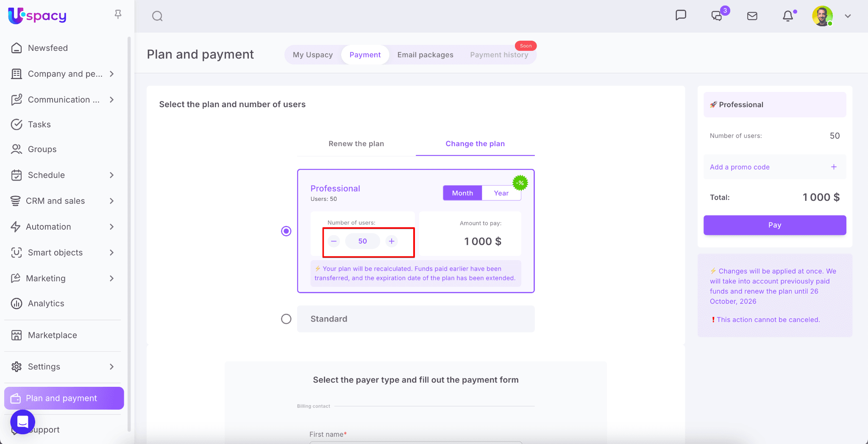Expand the Settings submenu chevron
The width and height of the screenshot is (868, 444).
[111, 366]
